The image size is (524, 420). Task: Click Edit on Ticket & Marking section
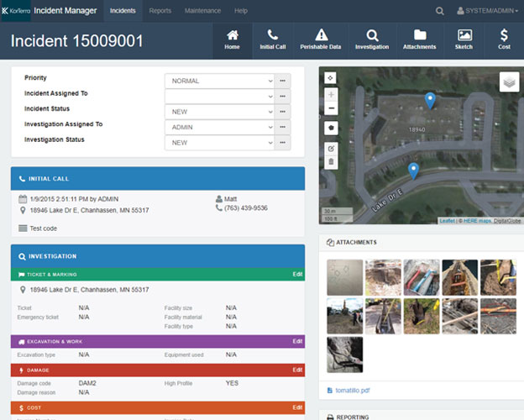(x=296, y=274)
